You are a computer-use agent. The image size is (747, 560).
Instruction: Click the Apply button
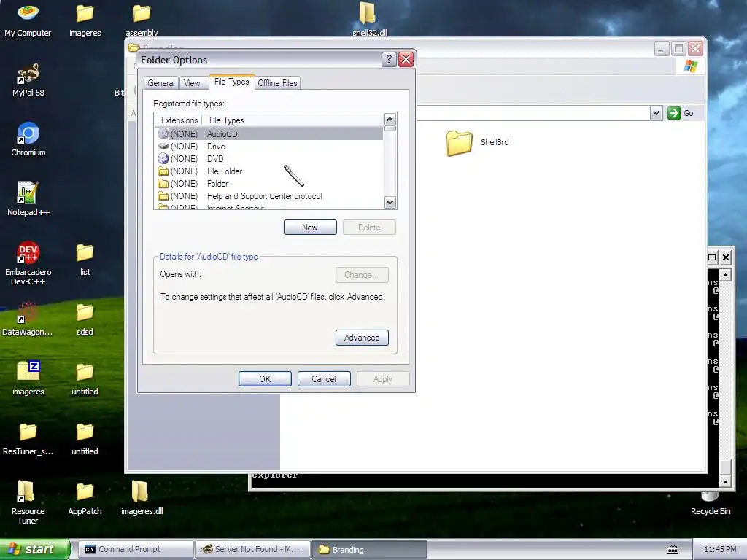coord(383,378)
